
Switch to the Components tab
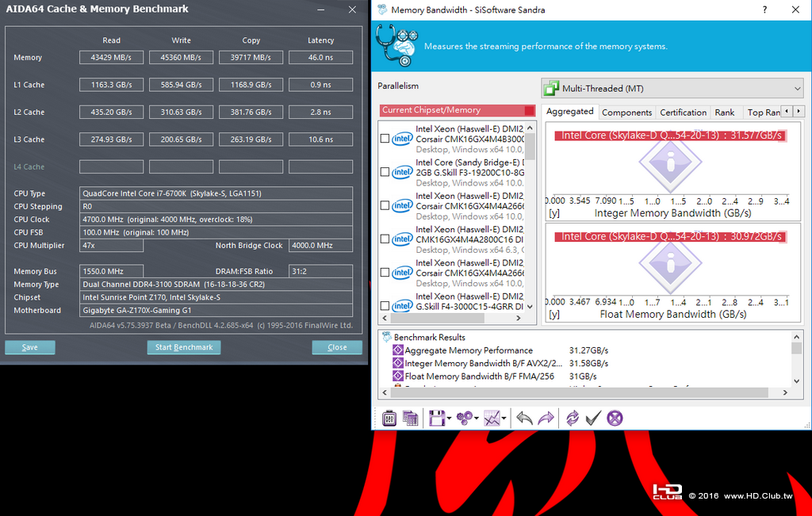[626, 113]
